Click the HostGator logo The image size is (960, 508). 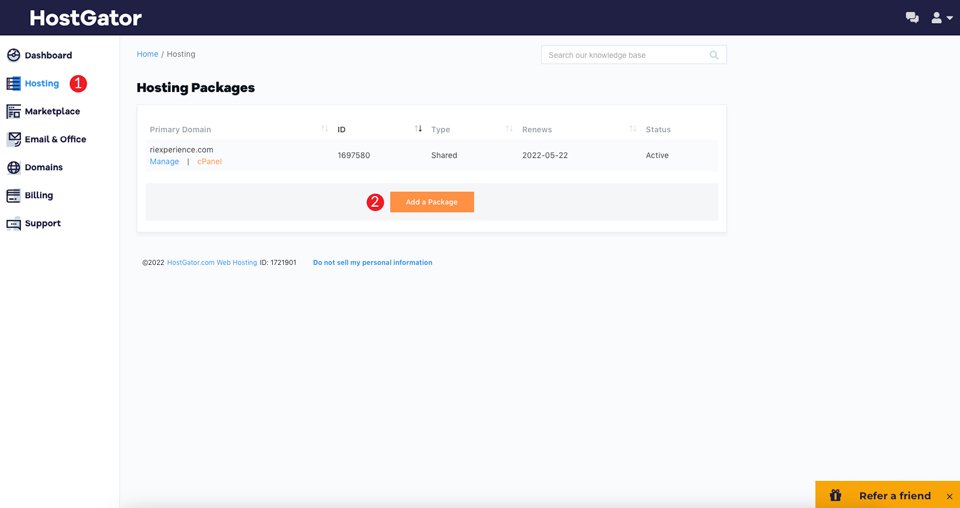coord(86,18)
